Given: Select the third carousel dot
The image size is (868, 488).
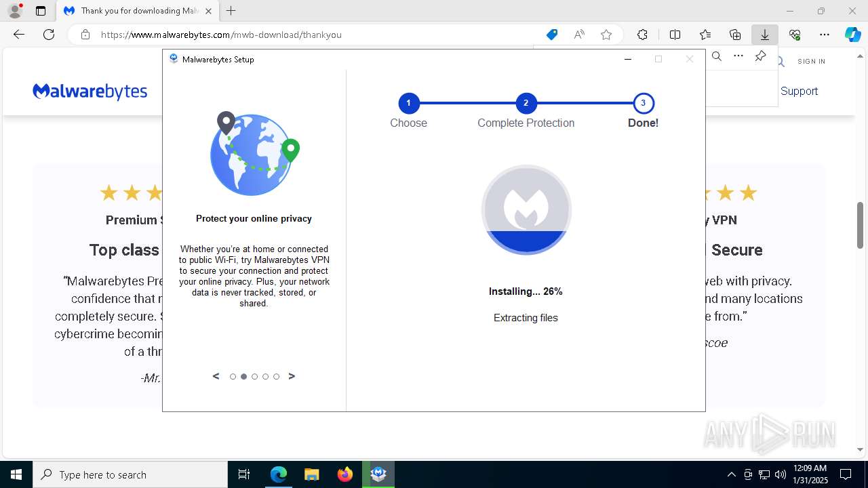Looking at the screenshot, I should pyautogui.click(x=254, y=377).
